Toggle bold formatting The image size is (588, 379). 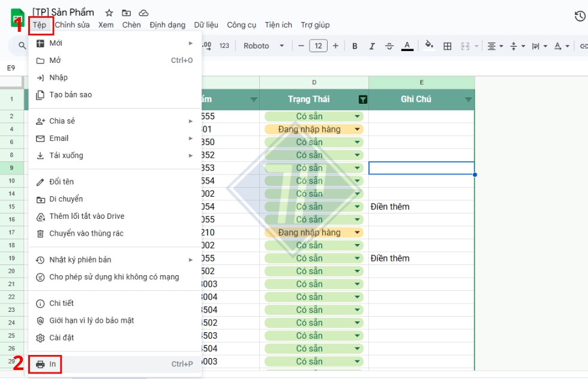click(355, 46)
